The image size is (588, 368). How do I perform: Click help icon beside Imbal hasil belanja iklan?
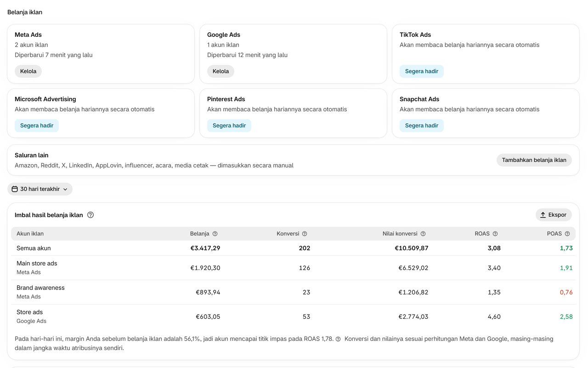coord(90,215)
